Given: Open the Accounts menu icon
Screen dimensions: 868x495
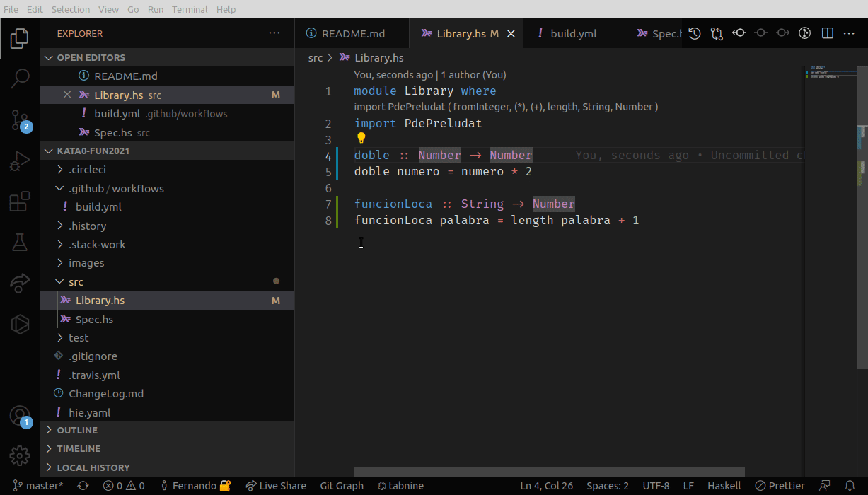Looking at the screenshot, I should 20,416.
